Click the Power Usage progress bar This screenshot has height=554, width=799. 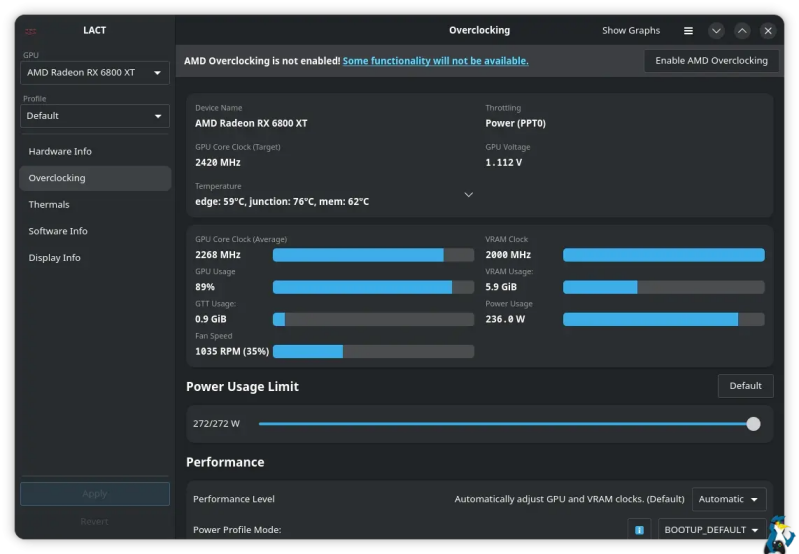pos(663,319)
